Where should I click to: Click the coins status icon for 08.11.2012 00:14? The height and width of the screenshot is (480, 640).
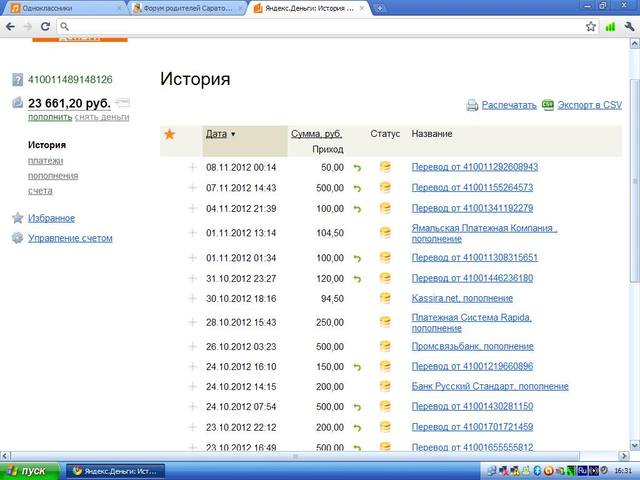pos(385,167)
